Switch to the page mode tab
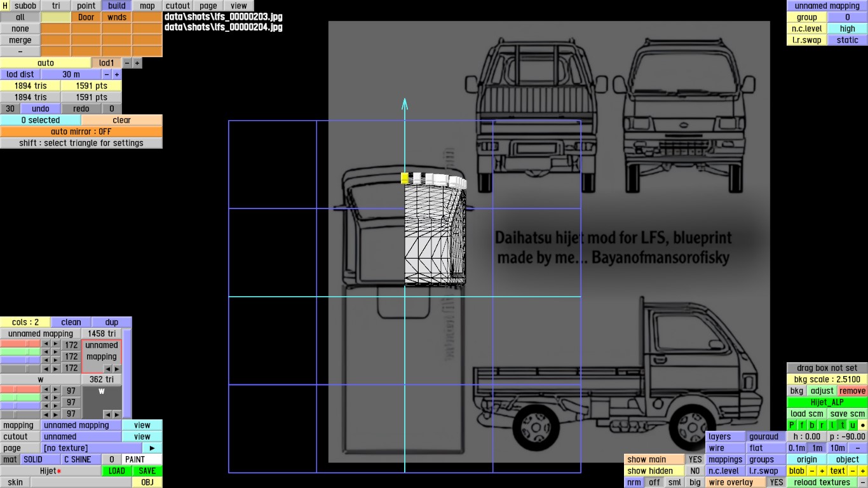The height and width of the screenshot is (488, 868). pyautogui.click(x=208, y=6)
